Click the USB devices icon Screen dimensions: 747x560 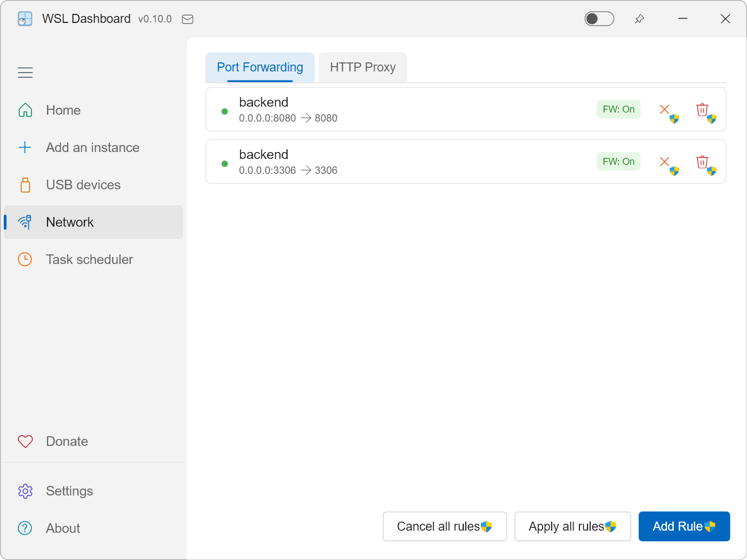pyautogui.click(x=25, y=185)
